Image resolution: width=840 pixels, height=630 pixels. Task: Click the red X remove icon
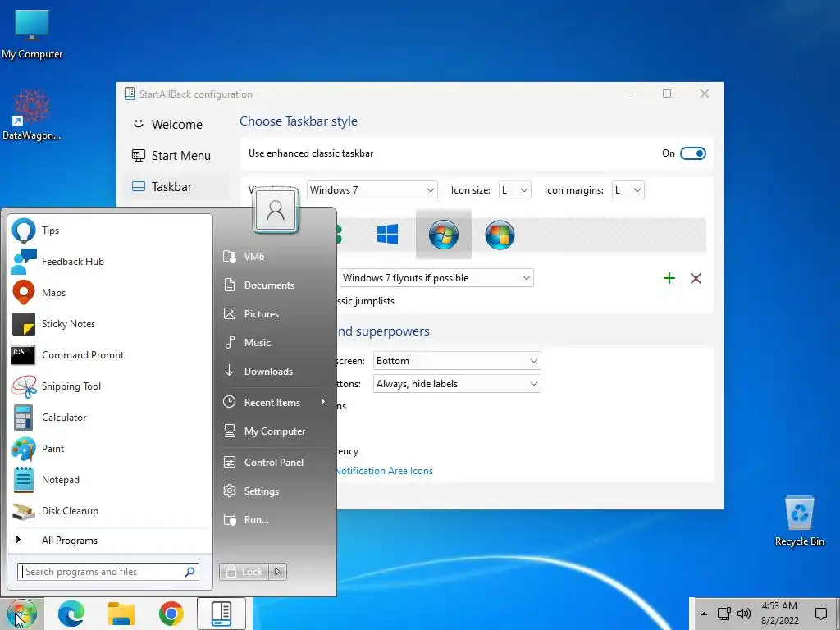click(x=696, y=278)
